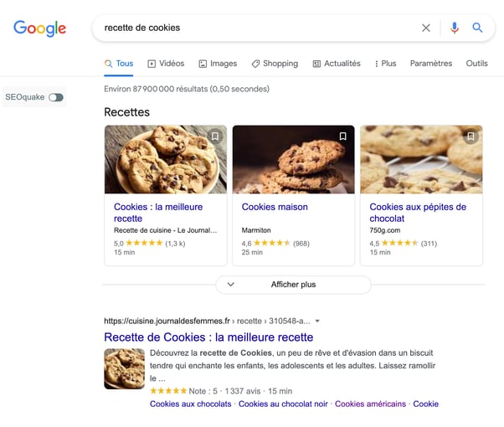This screenshot has width=504, height=427.
Task: Save the Cookies aux pépites de chocolat card
Action: pyautogui.click(x=471, y=136)
